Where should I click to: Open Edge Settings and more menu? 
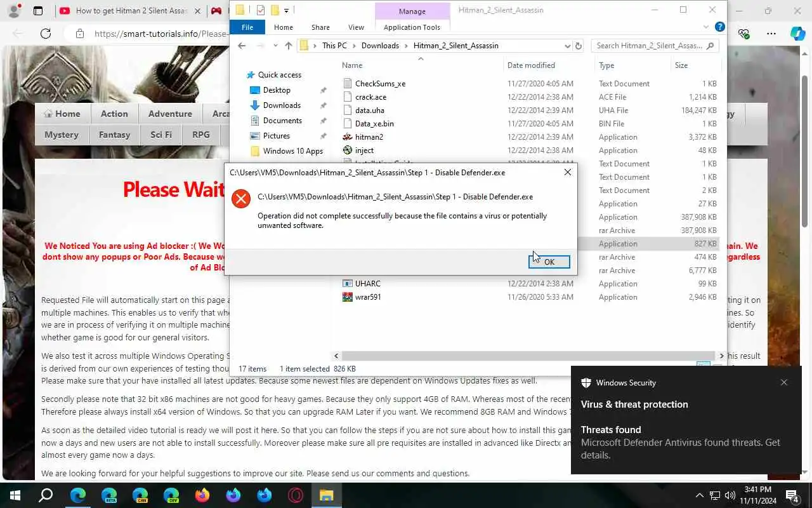click(771, 34)
